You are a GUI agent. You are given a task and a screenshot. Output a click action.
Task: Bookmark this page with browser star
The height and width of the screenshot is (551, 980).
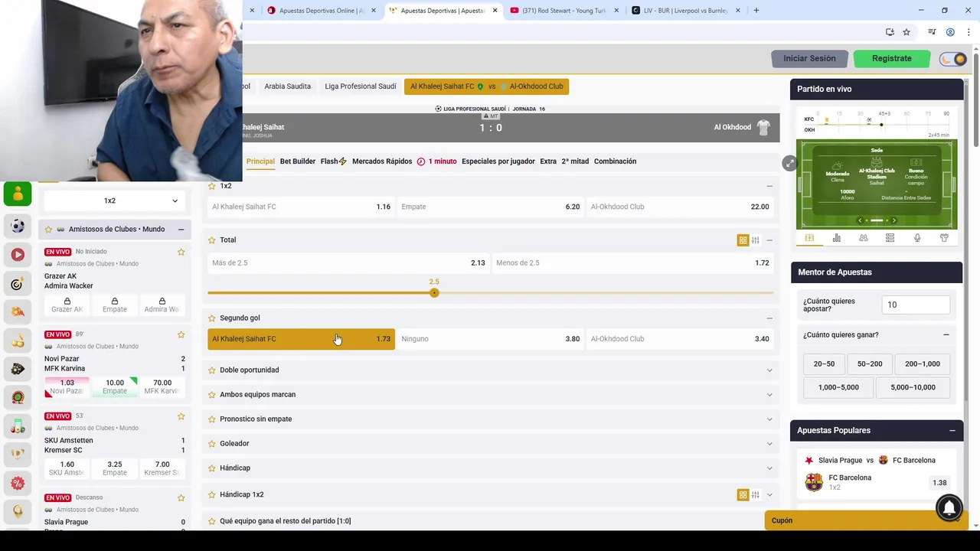906,32
